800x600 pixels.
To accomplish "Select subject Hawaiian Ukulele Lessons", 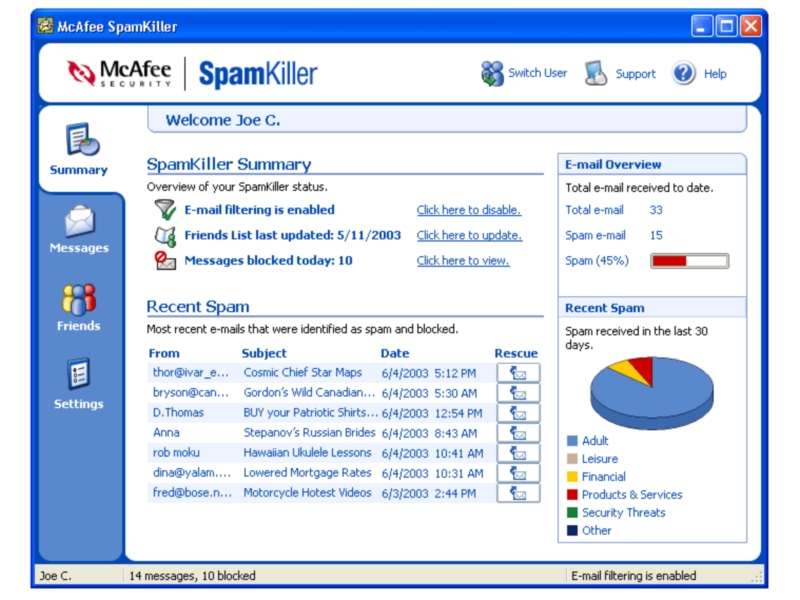I will [307, 453].
